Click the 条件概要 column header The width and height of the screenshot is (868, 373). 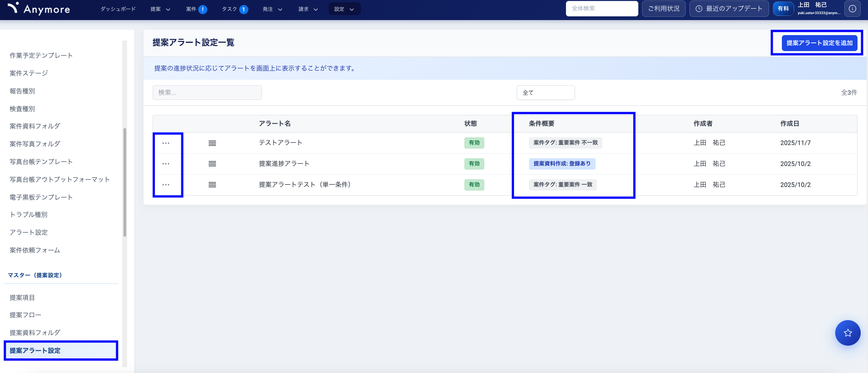click(542, 124)
